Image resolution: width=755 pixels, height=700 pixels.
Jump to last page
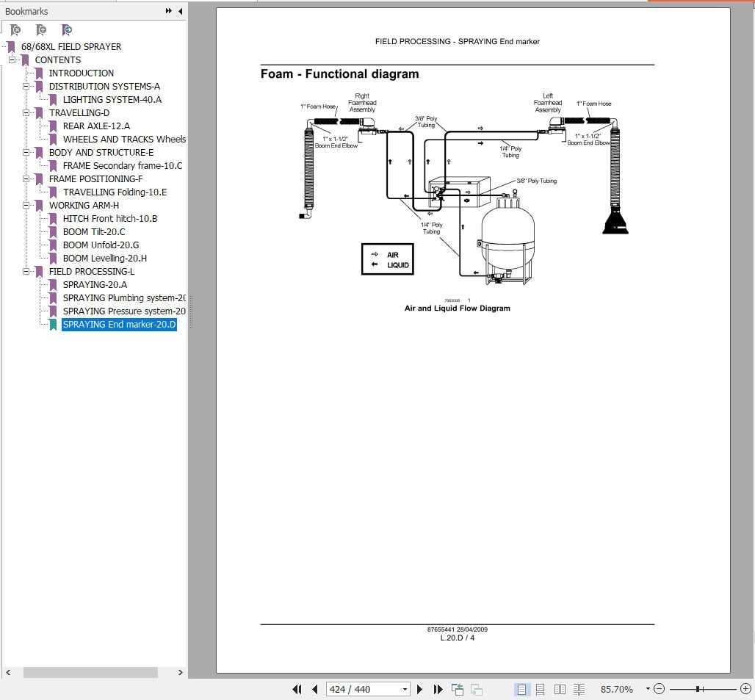pos(438,690)
